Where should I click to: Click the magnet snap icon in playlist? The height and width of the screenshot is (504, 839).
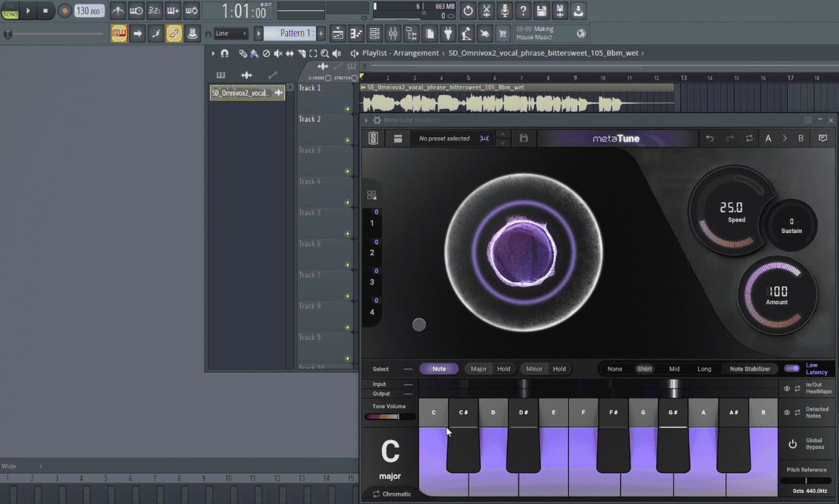[225, 53]
